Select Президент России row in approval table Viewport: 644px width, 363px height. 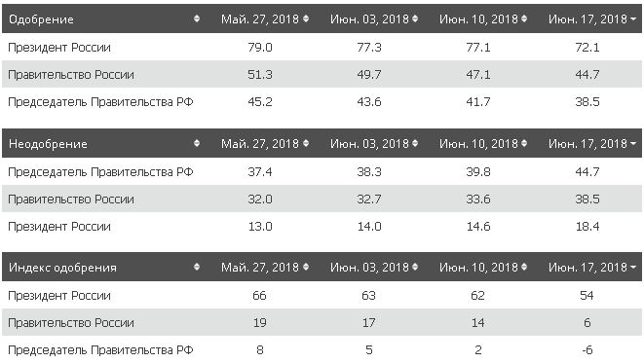click(322, 47)
